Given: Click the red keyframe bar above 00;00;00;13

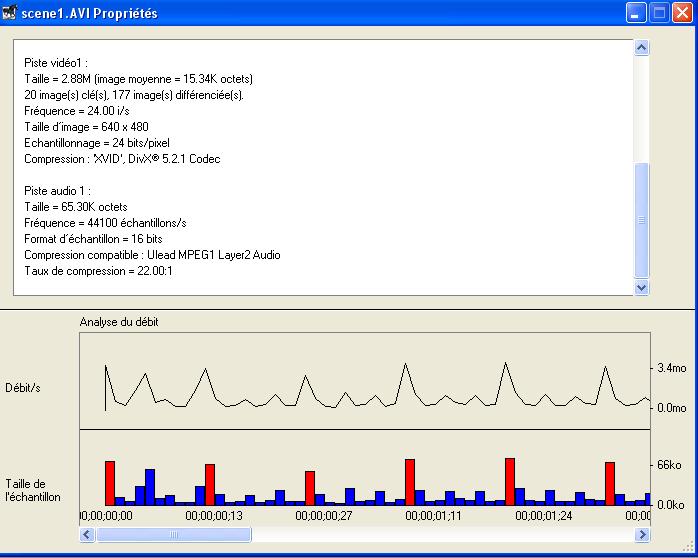Looking at the screenshot, I should [x=210, y=485].
